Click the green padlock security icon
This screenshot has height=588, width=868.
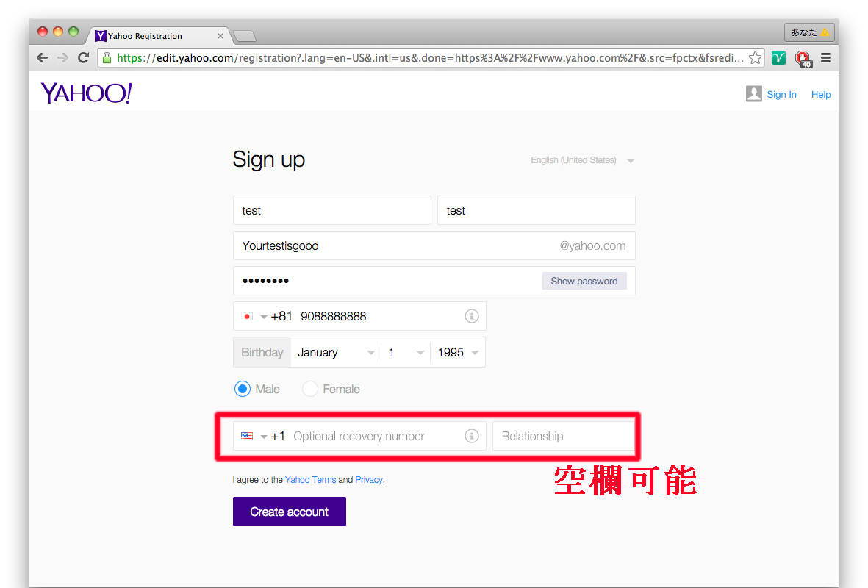pos(107,57)
